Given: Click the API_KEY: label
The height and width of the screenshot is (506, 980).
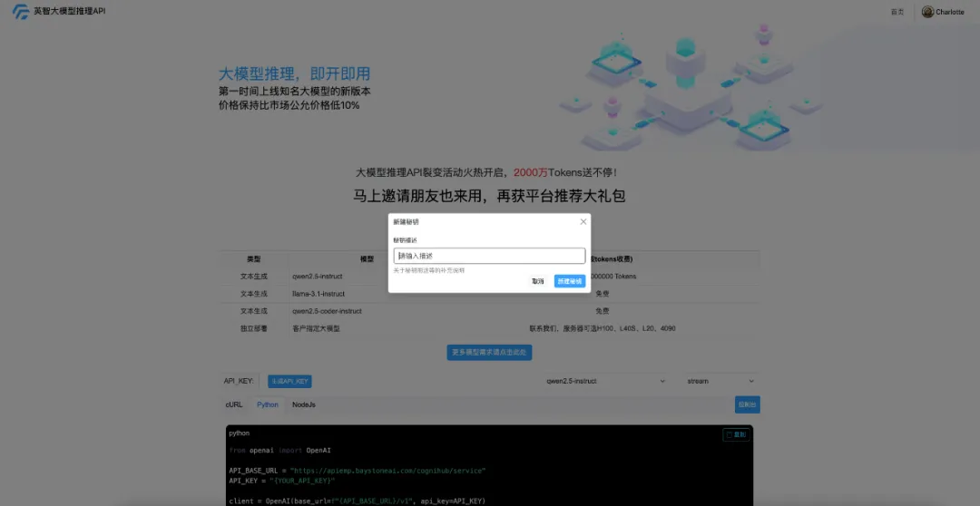Looking at the screenshot, I should (239, 381).
